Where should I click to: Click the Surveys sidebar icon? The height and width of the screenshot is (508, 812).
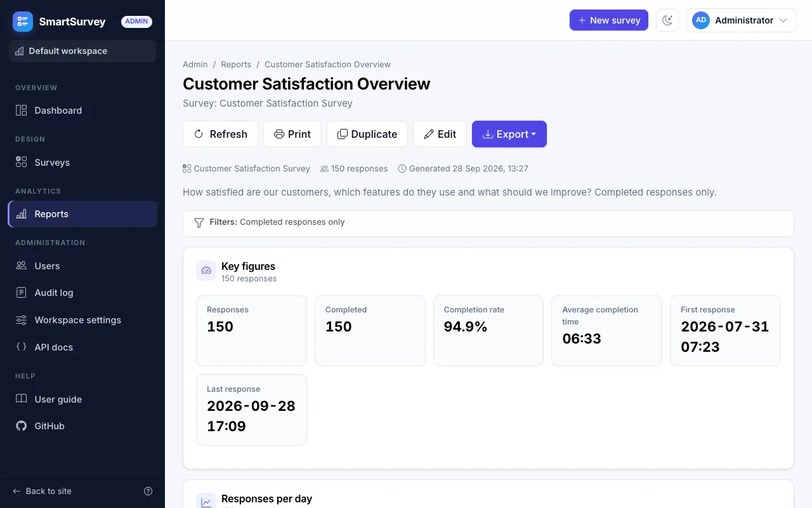click(x=22, y=163)
